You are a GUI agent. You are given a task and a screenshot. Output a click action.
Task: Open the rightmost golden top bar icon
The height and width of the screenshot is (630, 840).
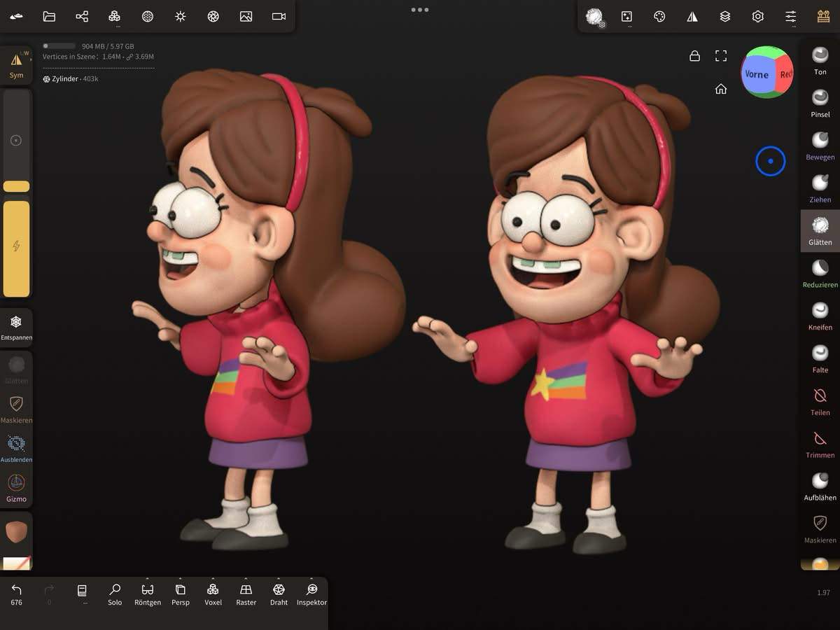click(x=823, y=16)
